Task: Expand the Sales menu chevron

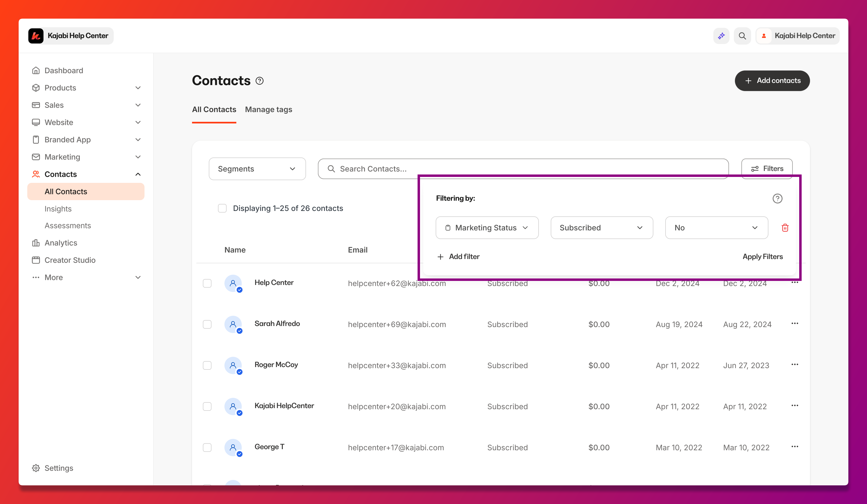Action: 138,105
